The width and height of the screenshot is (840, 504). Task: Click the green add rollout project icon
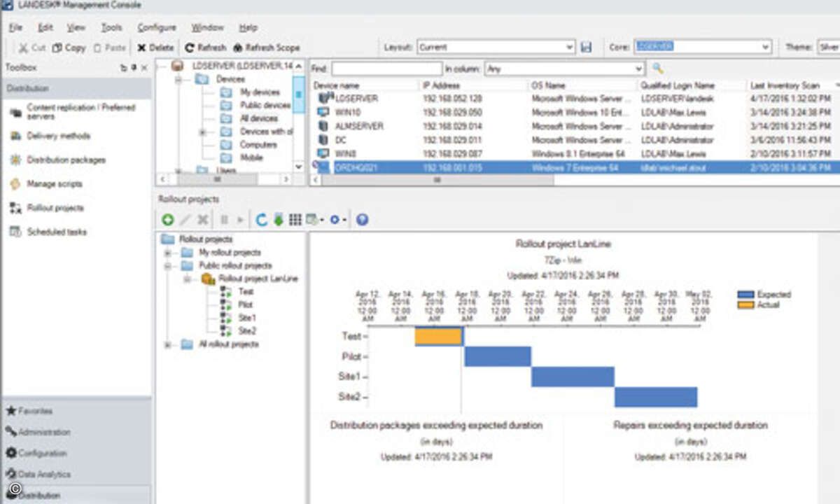(168, 220)
